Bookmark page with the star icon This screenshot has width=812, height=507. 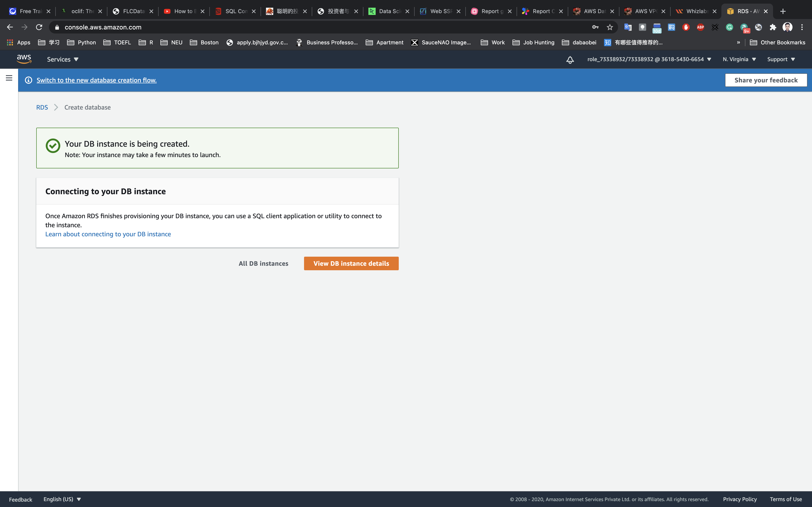pyautogui.click(x=610, y=27)
